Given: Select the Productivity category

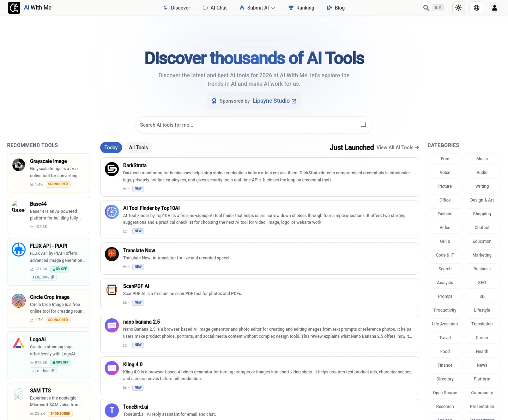Looking at the screenshot, I should pos(445,310).
